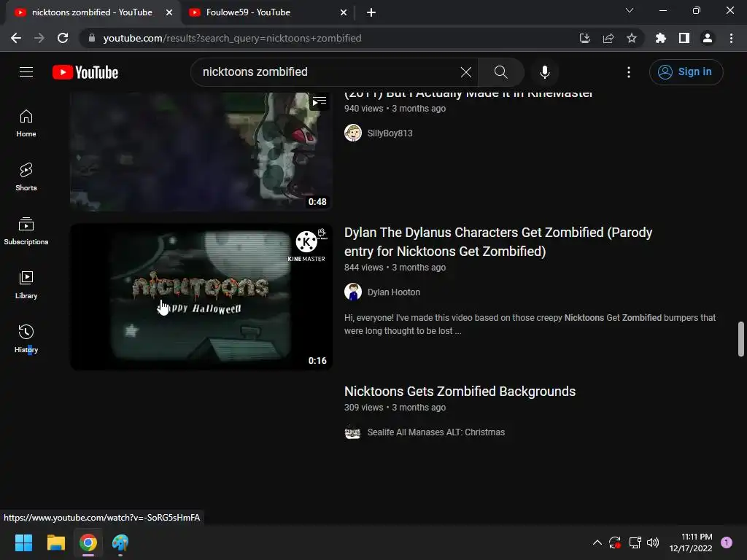
Task: Open the Chrome profile icon
Action: point(708,38)
